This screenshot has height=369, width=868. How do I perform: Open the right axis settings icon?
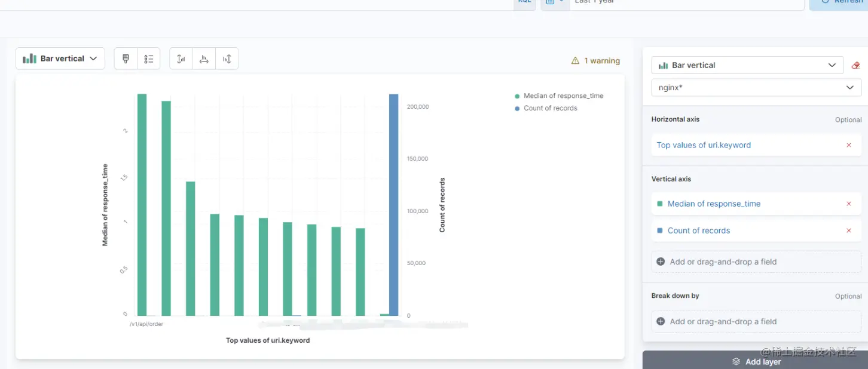click(227, 59)
